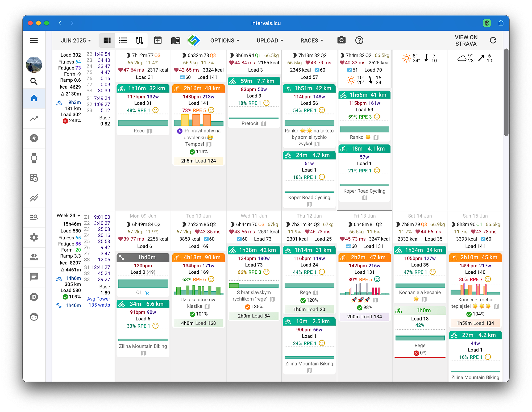This screenshot has height=412, width=532.
Task: Open the OPTIONS menu
Action: 225,40
